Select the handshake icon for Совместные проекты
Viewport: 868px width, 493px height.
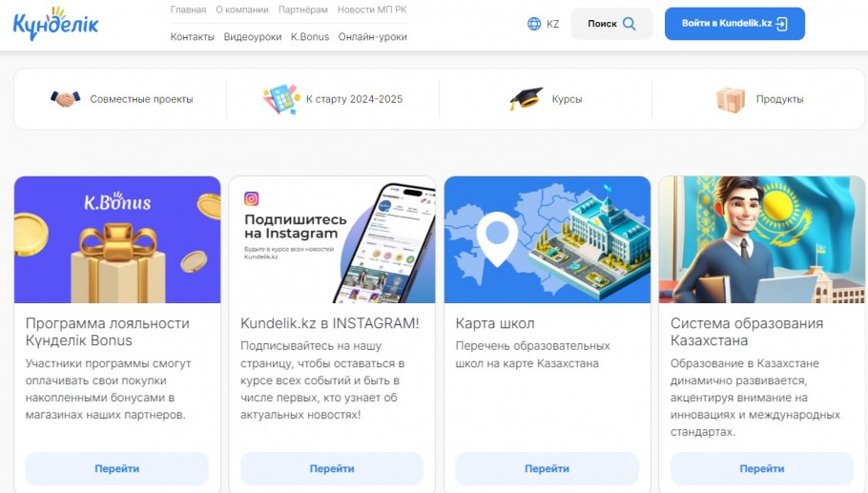(65, 99)
